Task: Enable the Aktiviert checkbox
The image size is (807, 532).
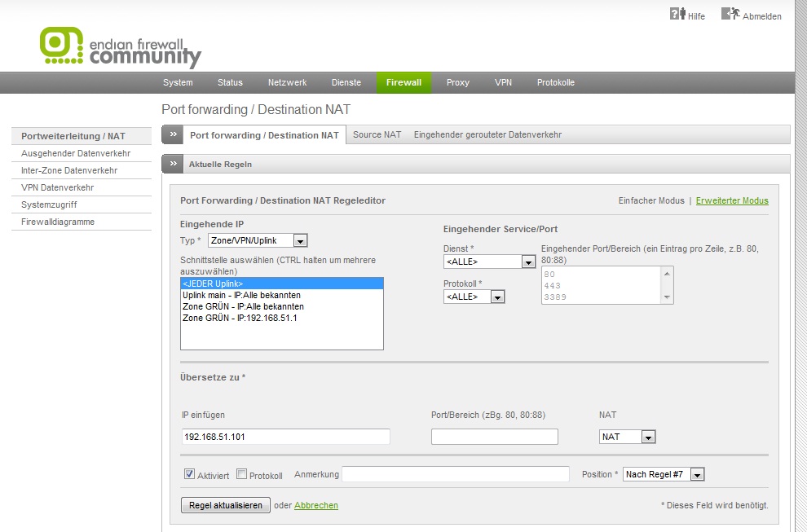Action: [189, 474]
